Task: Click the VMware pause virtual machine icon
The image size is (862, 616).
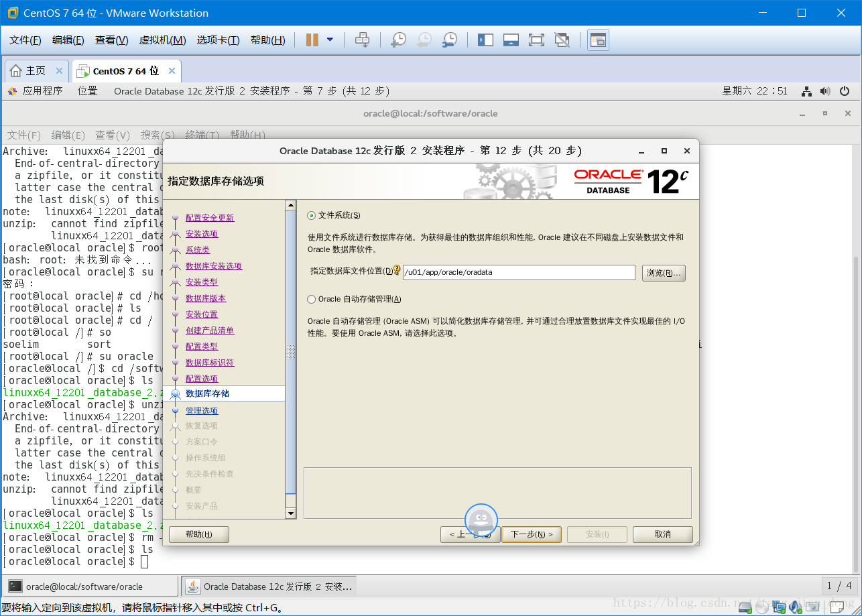Action: coord(312,40)
